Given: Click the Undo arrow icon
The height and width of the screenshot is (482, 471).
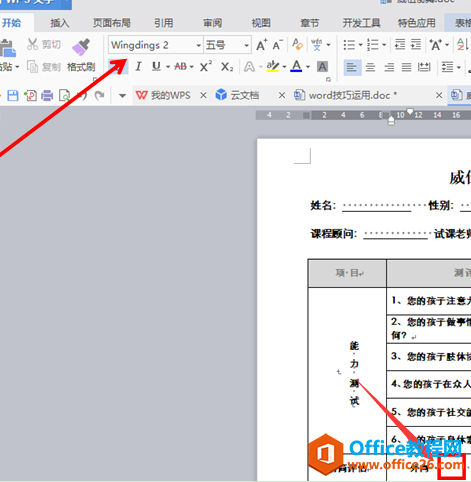Looking at the screenshot, I should coord(82,96).
